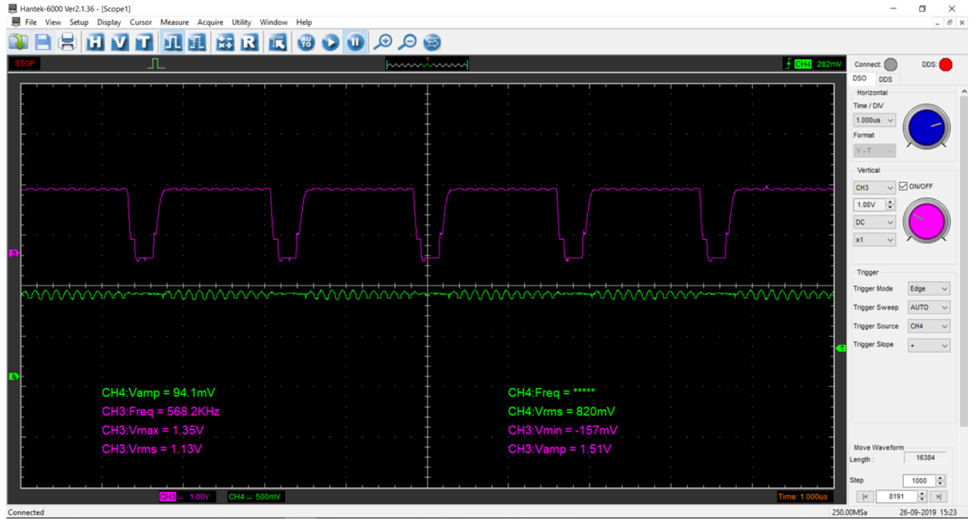Open the Help menu
The width and height of the screenshot is (980, 532).
[304, 22]
